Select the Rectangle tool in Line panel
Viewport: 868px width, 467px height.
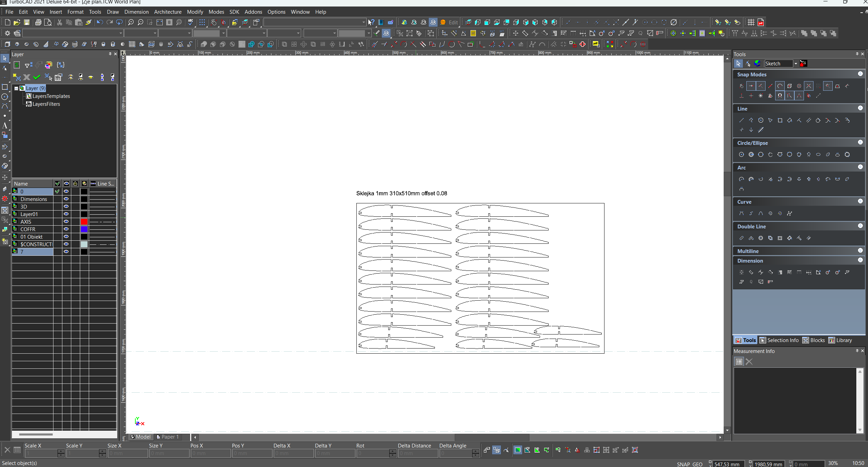(780, 121)
